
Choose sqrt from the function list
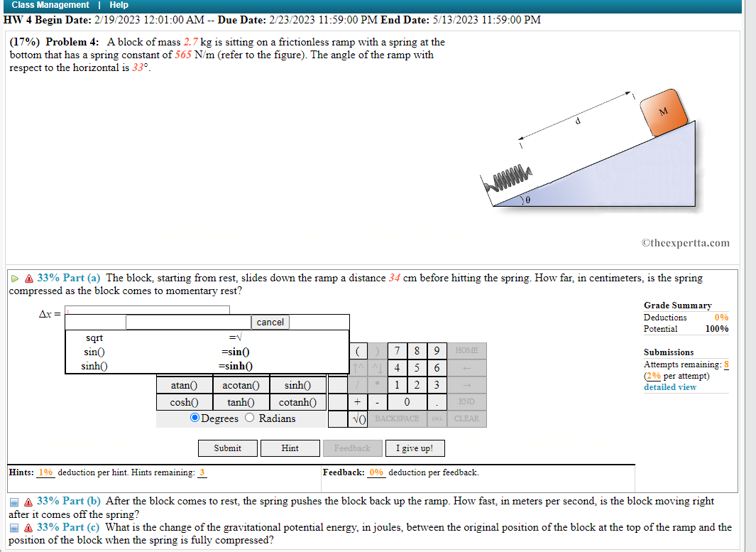click(x=94, y=337)
